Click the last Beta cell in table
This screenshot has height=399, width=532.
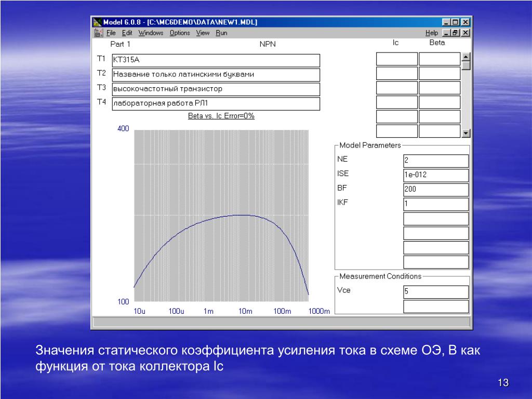[x=440, y=131]
